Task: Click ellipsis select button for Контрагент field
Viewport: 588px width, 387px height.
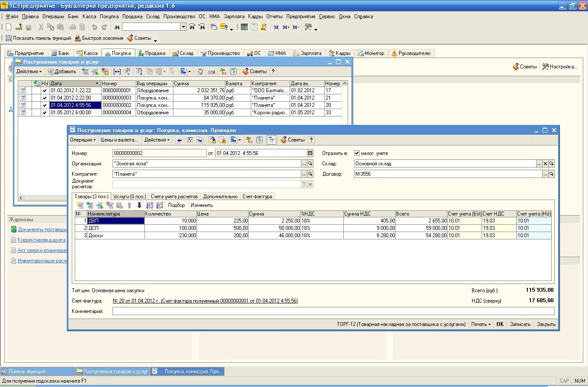Action: tap(304, 174)
